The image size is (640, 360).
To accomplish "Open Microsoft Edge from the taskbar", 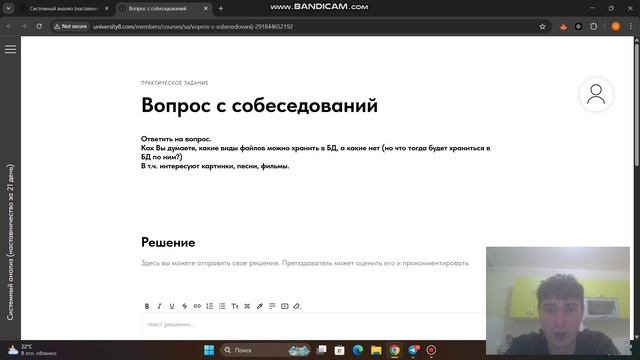I will coord(358,350).
